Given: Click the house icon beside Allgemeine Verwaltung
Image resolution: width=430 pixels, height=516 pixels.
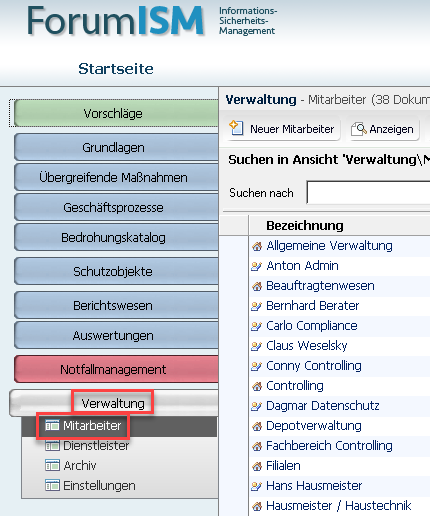Looking at the screenshot, I should [x=257, y=246].
